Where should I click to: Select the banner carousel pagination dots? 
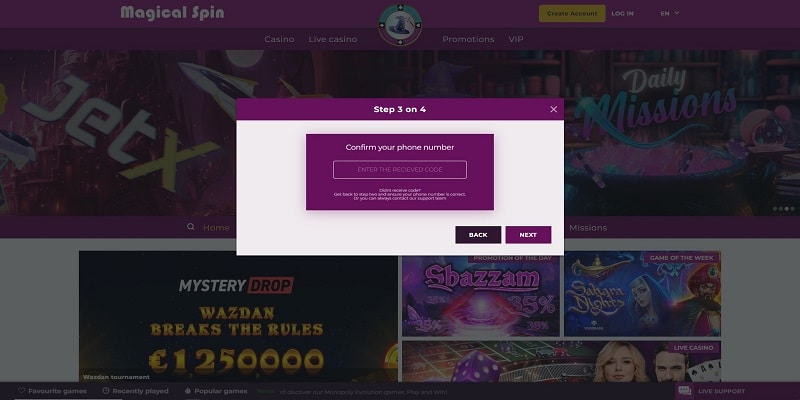[783, 209]
